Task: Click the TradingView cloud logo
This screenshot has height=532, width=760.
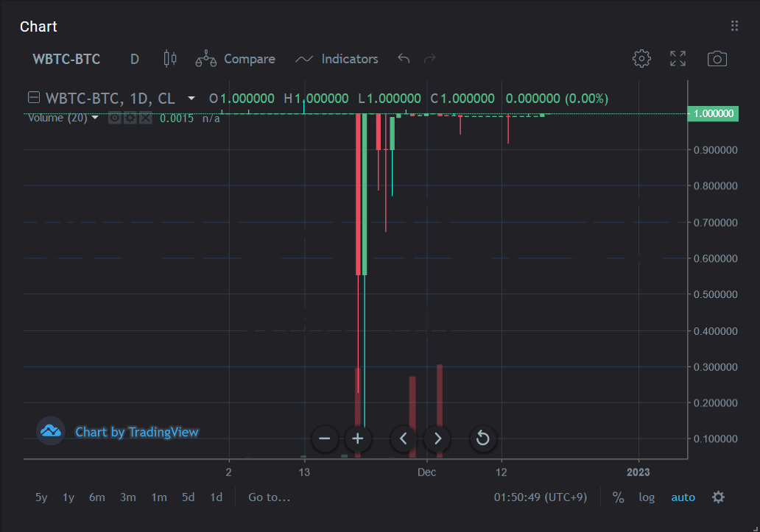Action: [50, 431]
